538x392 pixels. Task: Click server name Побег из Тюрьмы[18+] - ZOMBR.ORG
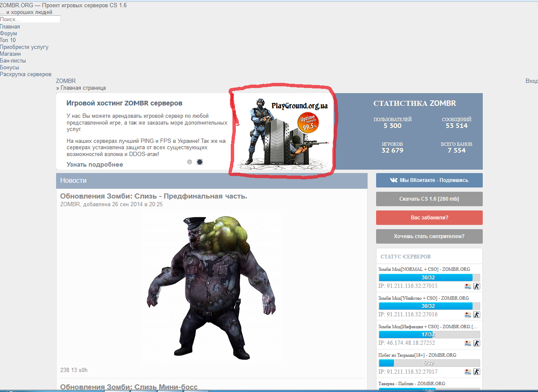417,355
